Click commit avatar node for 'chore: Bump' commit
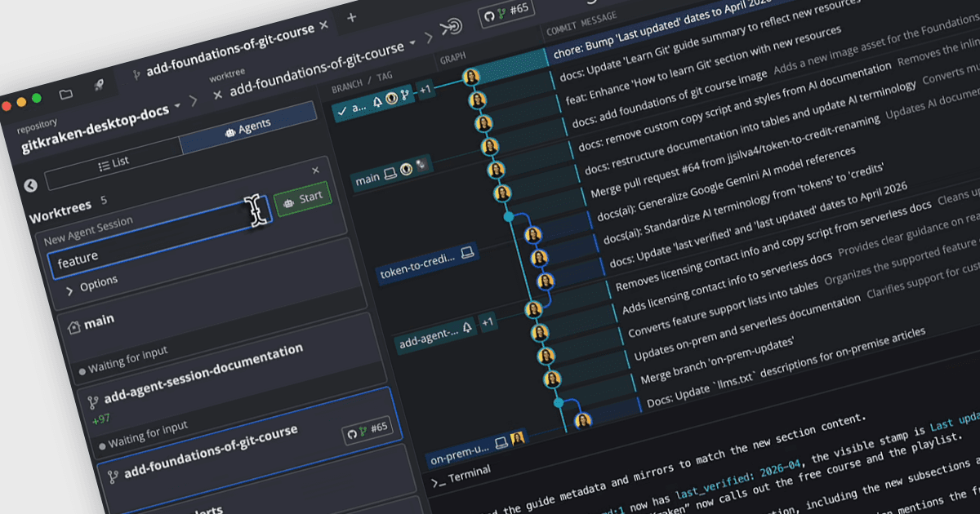Screen dimensions: 980x514 pyautogui.click(x=471, y=78)
